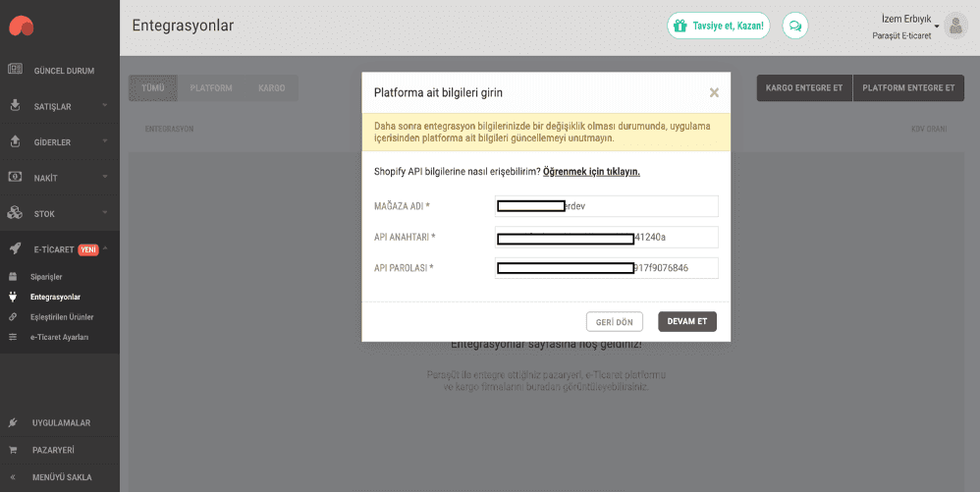Click the Devam Et button
Screen dimensions: 980x493
[687, 322]
